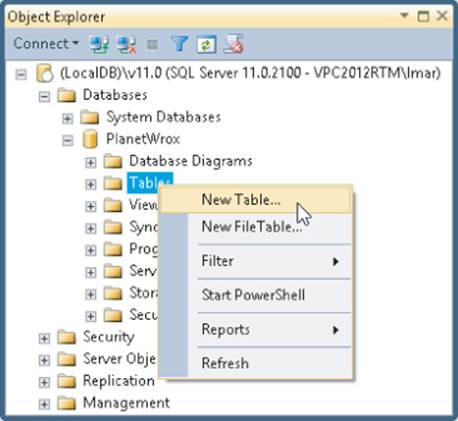Image resolution: width=458 pixels, height=421 pixels.
Task: Collapse the Databases folder node
Action: 44,97
